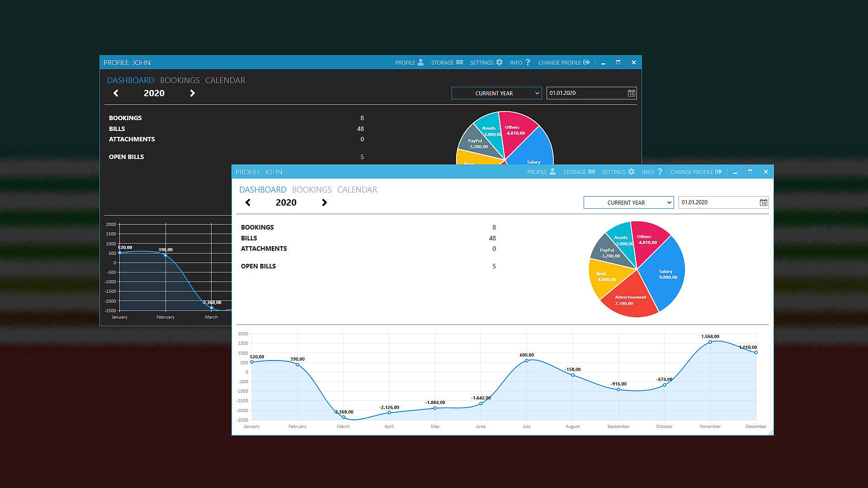
Task: Click the Profile person icon in the light window
Action: coord(552,172)
